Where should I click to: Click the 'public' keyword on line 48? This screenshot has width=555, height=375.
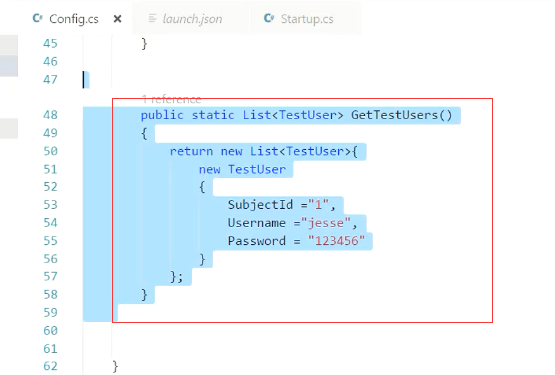[x=162, y=115]
